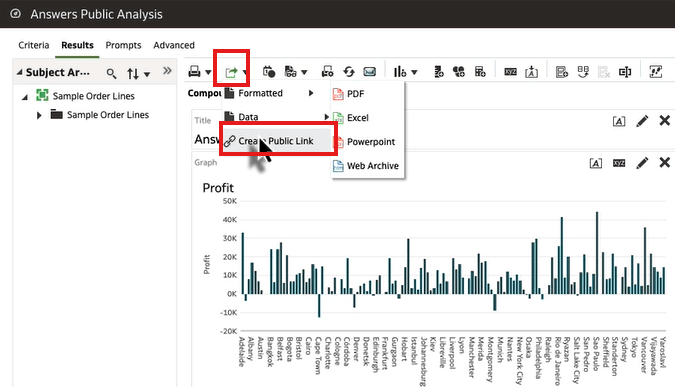The height and width of the screenshot is (387, 675).
Task: Search subject areas with magnifier icon
Action: 111,74
